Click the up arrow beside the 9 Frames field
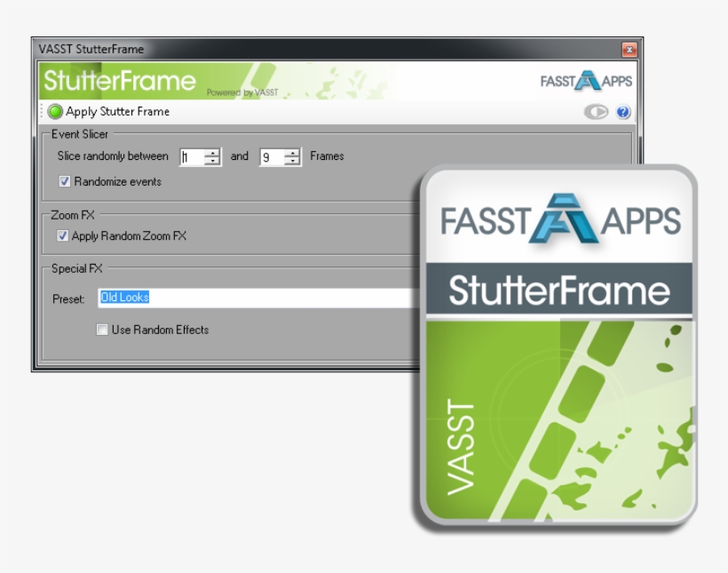 [x=291, y=152]
